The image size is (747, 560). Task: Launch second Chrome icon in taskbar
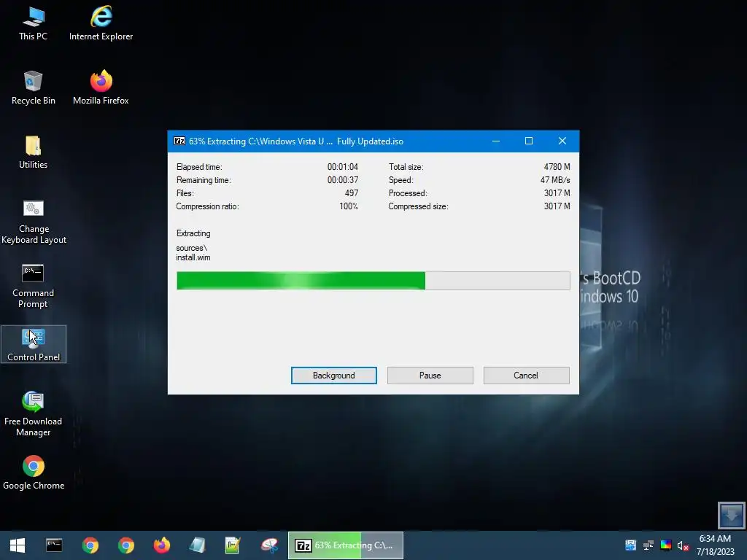coord(125,545)
